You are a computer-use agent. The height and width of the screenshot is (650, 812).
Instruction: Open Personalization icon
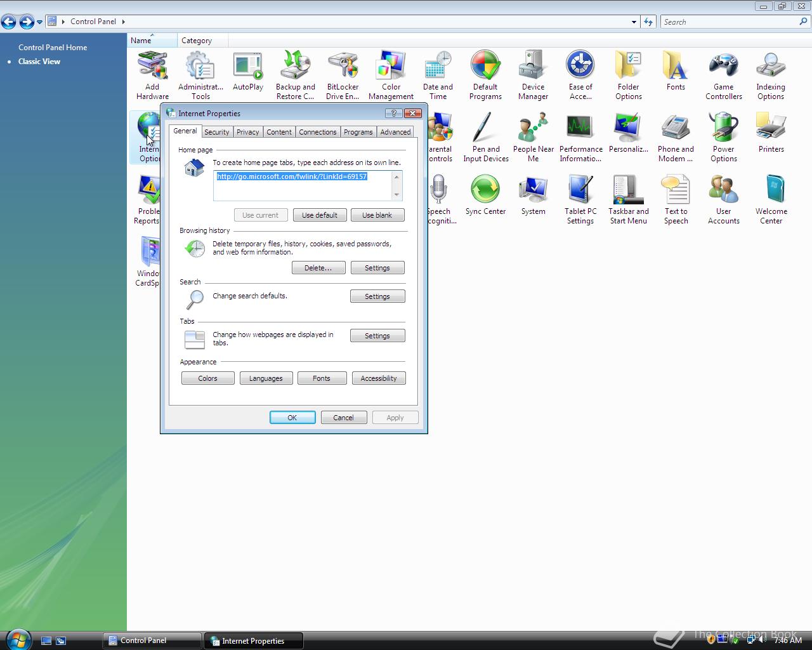click(629, 133)
